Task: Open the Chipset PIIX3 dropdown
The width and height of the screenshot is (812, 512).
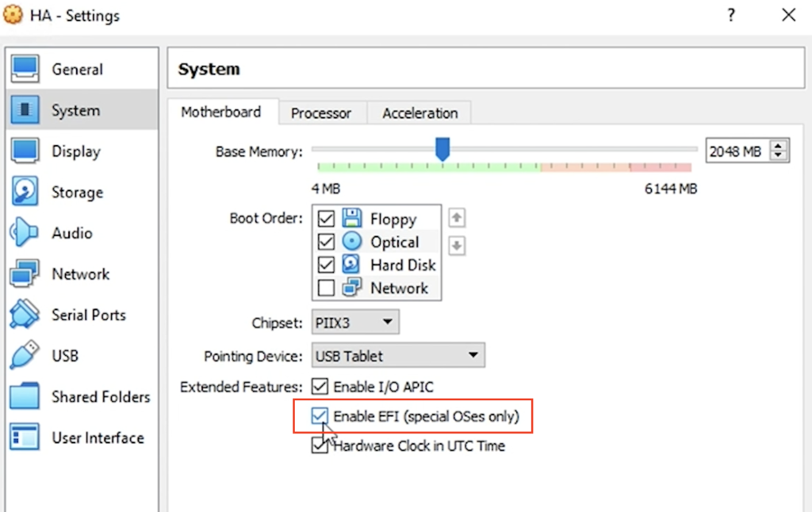Action: 354,323
